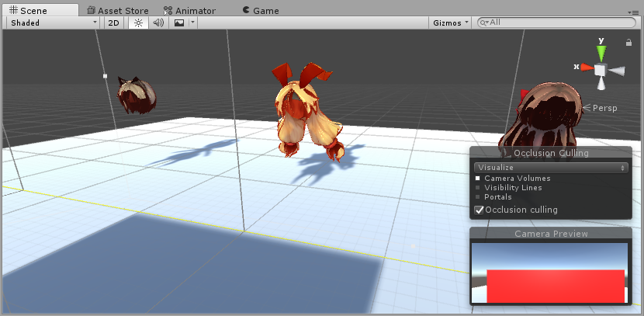Click the Camera Preview thumbnail
644x316 pixels.
click(x=549, y=273)
